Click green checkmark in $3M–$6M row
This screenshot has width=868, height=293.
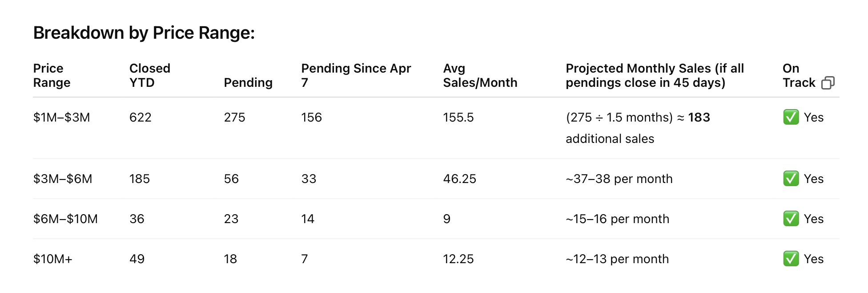pyautogui.click(x=791, y=179)
